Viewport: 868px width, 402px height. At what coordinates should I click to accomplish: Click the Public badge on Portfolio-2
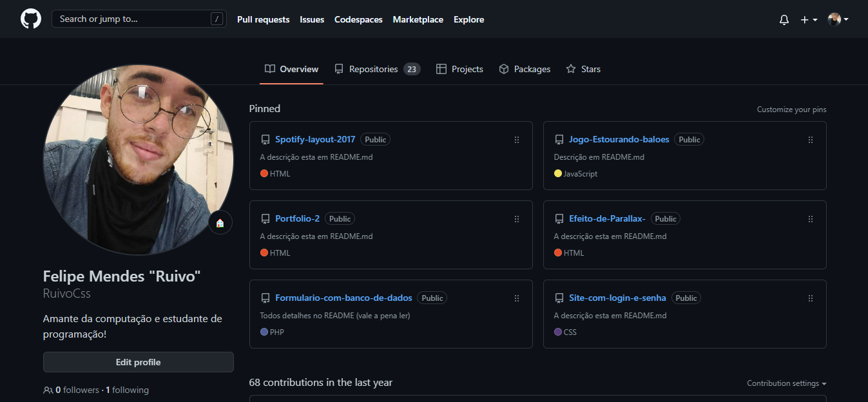tap(340, 219)
